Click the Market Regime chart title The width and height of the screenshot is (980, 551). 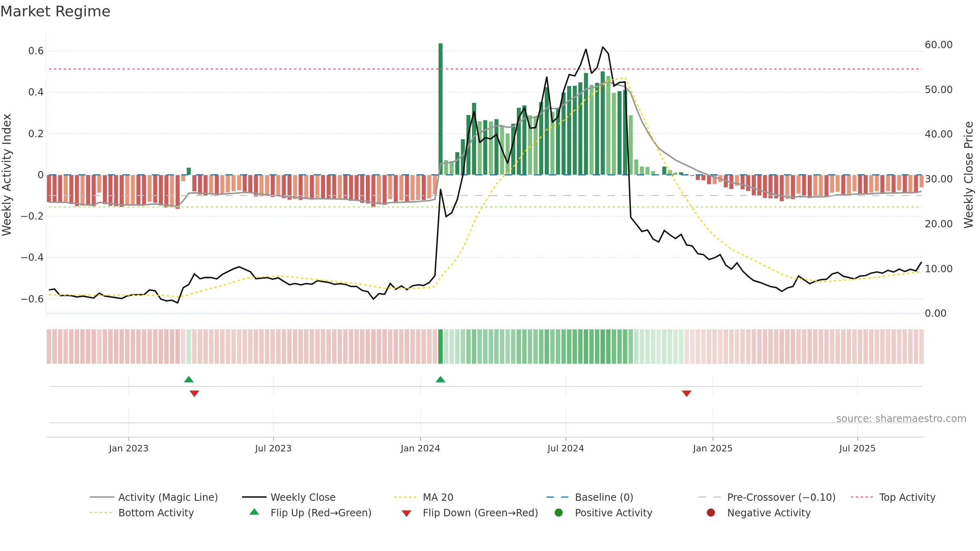[x=55, y=11]
